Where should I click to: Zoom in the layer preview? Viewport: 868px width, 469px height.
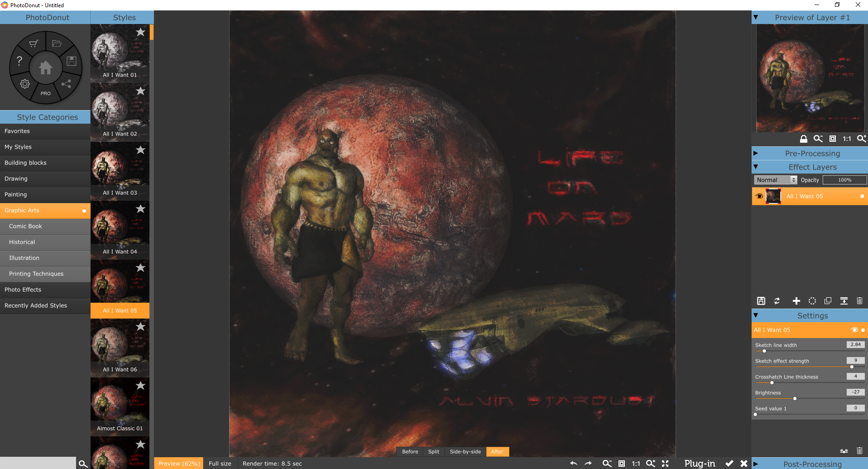click(861, 139)
